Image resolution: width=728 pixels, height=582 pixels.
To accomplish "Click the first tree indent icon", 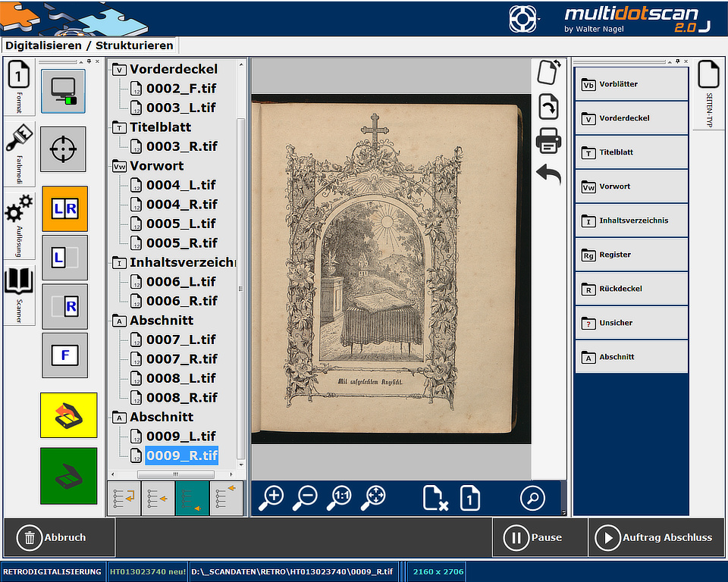I will pos(124,499).
